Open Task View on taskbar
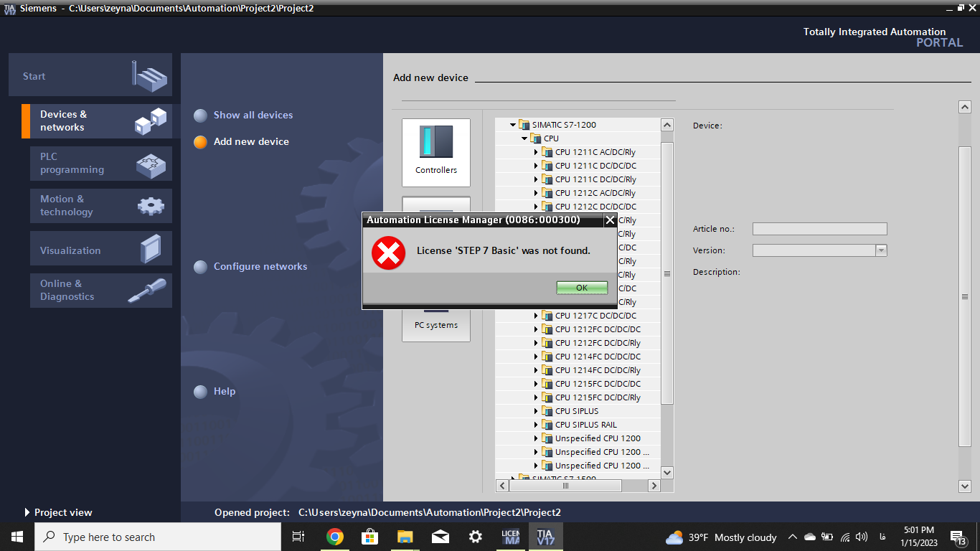 (298, 537)
